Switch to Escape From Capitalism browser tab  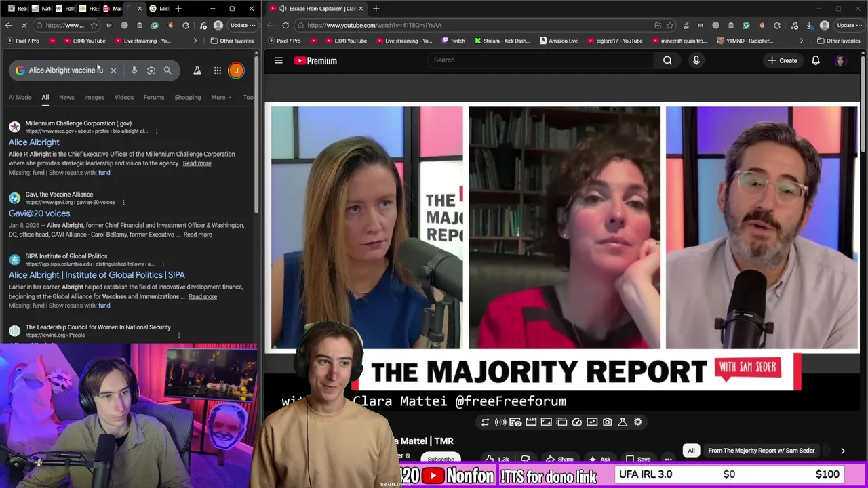[316, 9]
